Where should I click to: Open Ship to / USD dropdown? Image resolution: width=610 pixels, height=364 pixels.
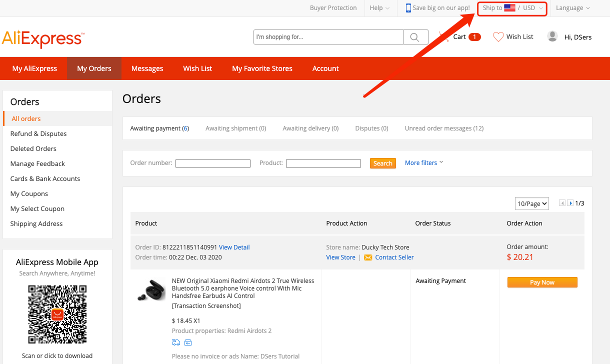512,8
